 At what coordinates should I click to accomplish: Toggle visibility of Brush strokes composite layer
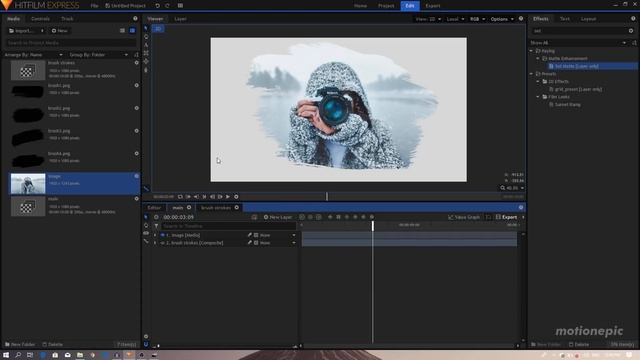click(x=162, y=243)
